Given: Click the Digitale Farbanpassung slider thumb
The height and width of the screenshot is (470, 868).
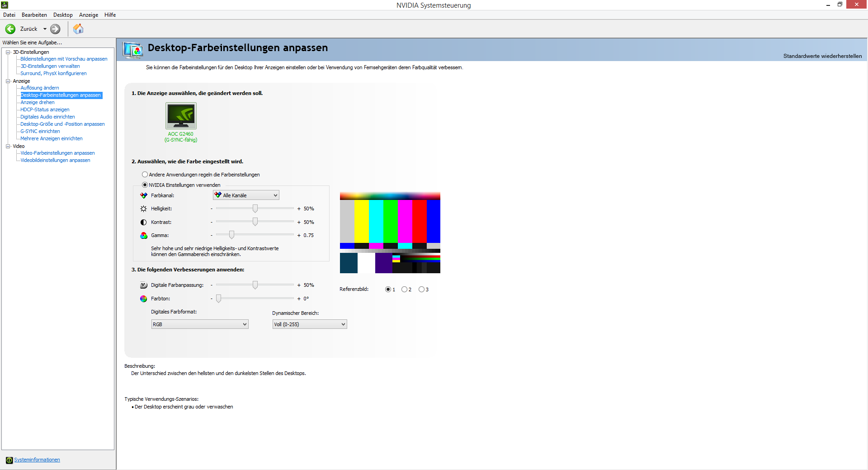Looking at the screenshot, I should (255, 285).
